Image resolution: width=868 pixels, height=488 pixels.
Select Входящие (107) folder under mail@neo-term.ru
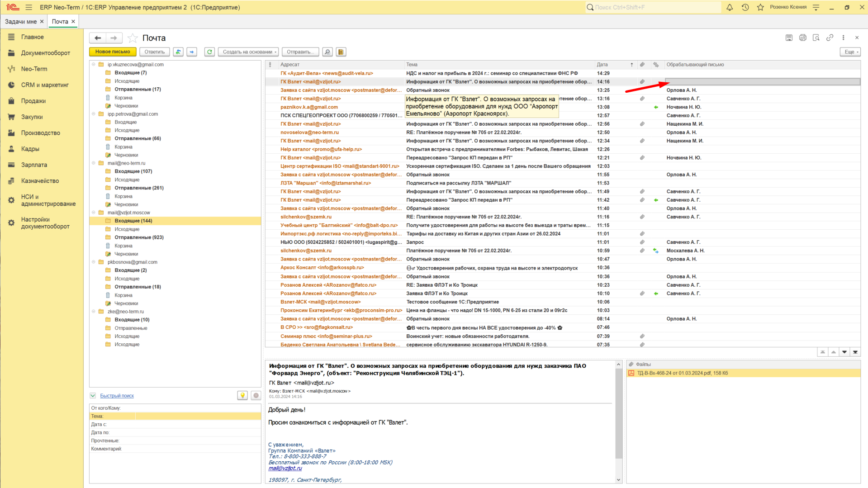click(x=133, y=171)
